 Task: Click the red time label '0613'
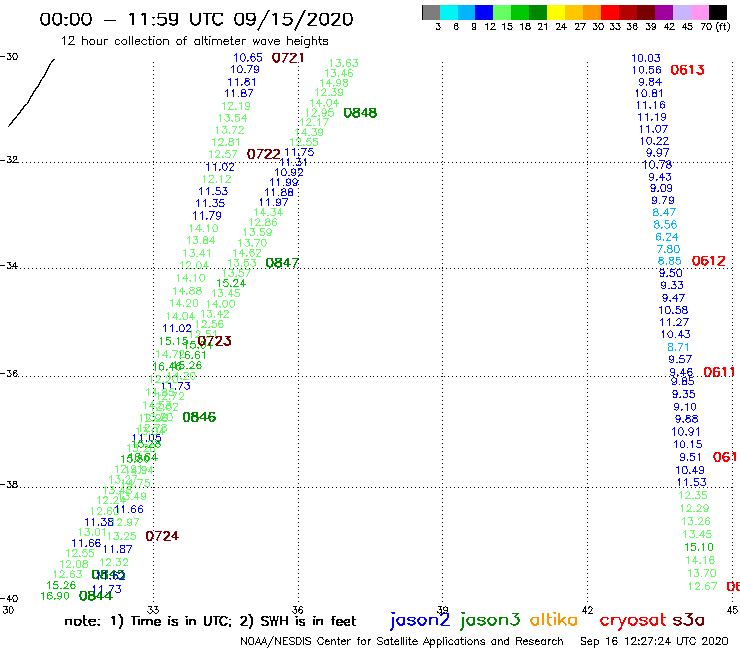click(x=688, y=70)
